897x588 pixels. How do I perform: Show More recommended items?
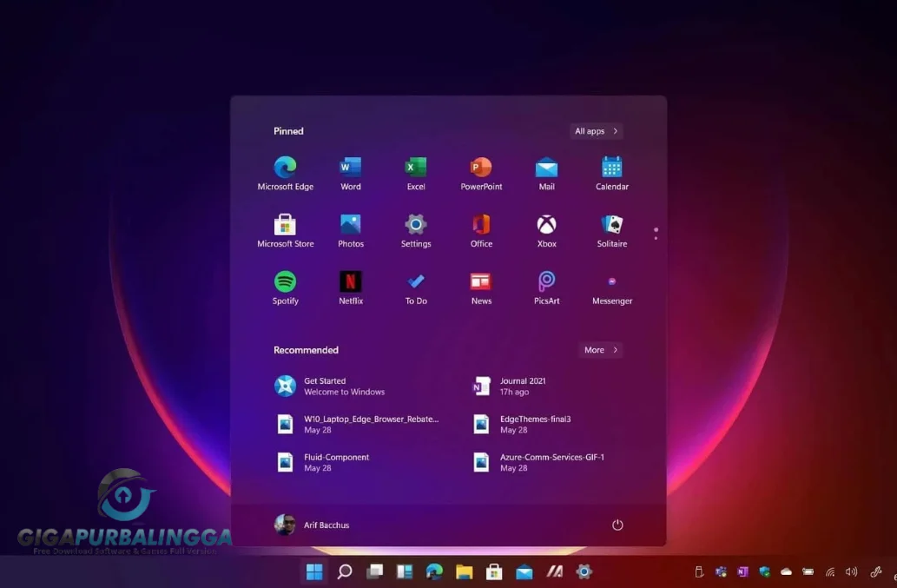point(600,349)
